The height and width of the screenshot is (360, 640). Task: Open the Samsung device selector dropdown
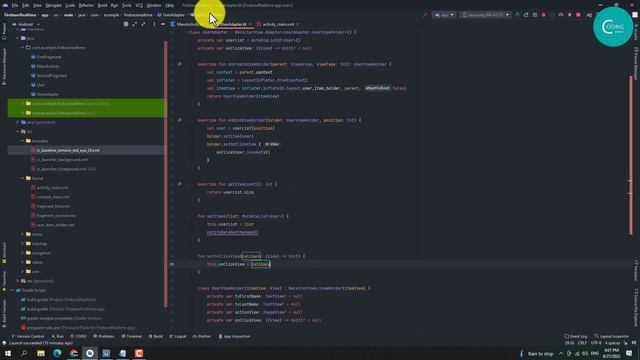[485, 15]
